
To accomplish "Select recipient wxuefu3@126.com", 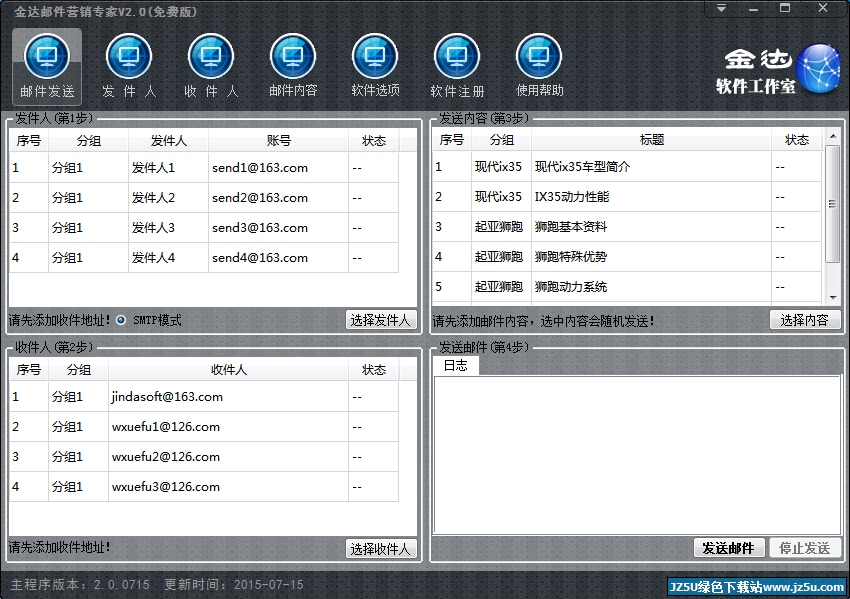I will point(204,487).
